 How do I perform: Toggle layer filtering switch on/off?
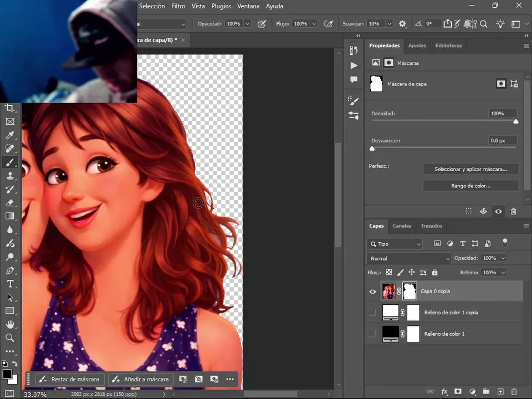(505, 242)
